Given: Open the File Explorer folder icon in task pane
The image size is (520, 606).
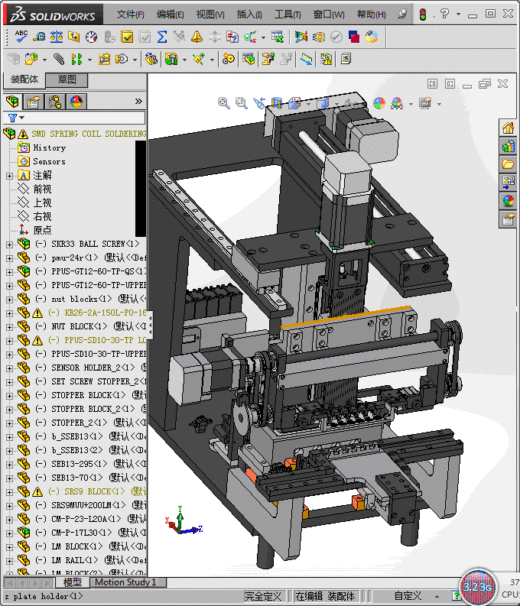Looking at the screenshot, I should [508, 164].
